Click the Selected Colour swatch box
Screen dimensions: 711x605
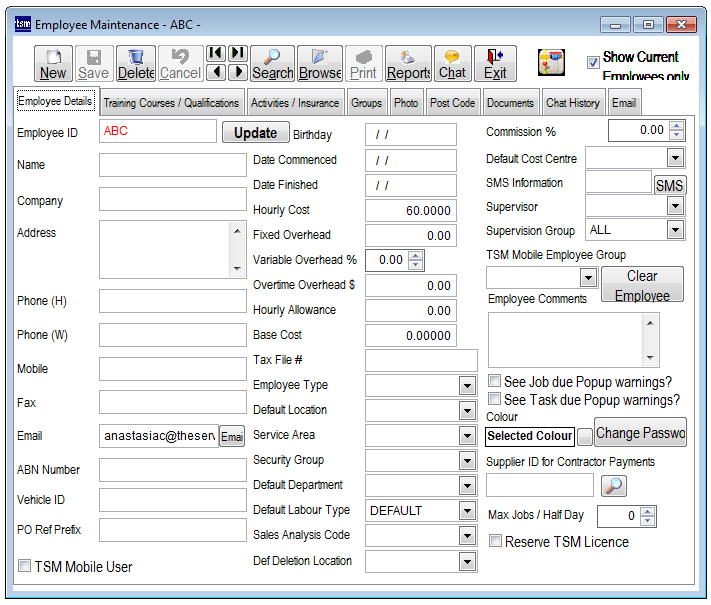(585, 436)
